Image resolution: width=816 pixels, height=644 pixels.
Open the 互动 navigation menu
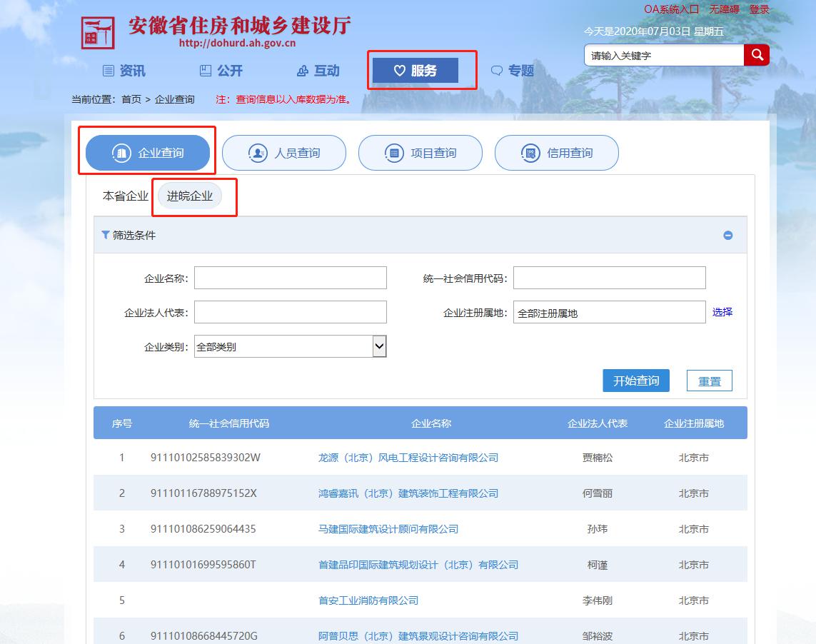(318, 71)
